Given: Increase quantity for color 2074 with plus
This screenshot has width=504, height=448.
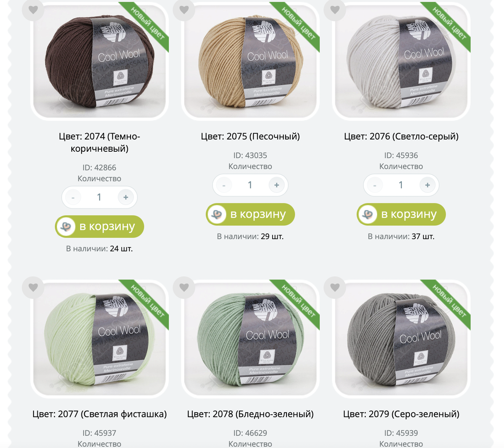Looking at the screenshot, I should pyautogui.click(x=126, y=197).
